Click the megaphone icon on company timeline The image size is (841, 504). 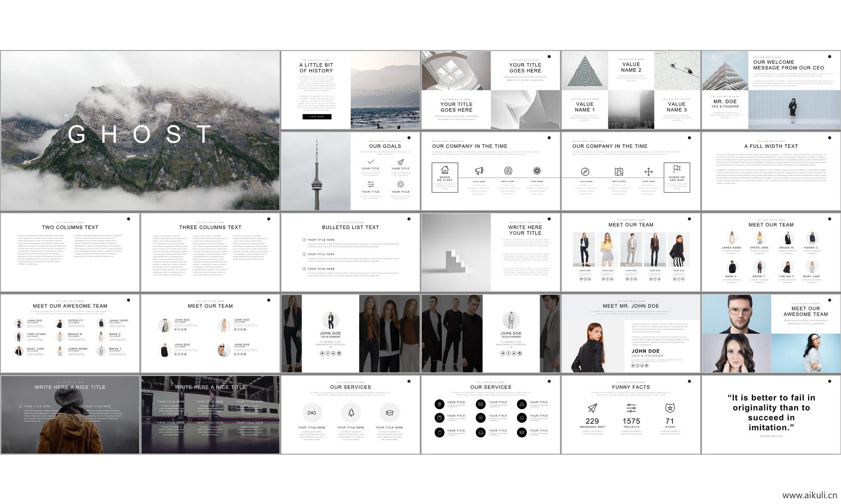479,171
